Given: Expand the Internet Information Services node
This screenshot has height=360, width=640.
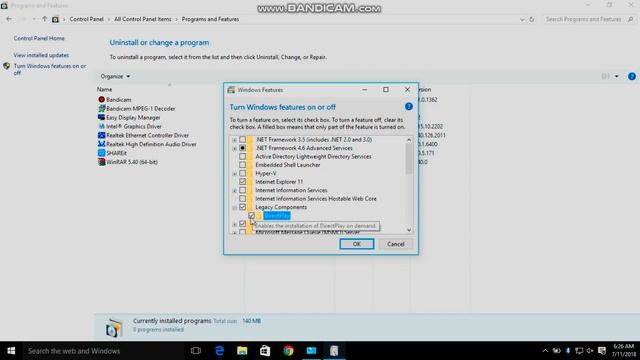Looking at the screenshot, I should coord(235,191).
